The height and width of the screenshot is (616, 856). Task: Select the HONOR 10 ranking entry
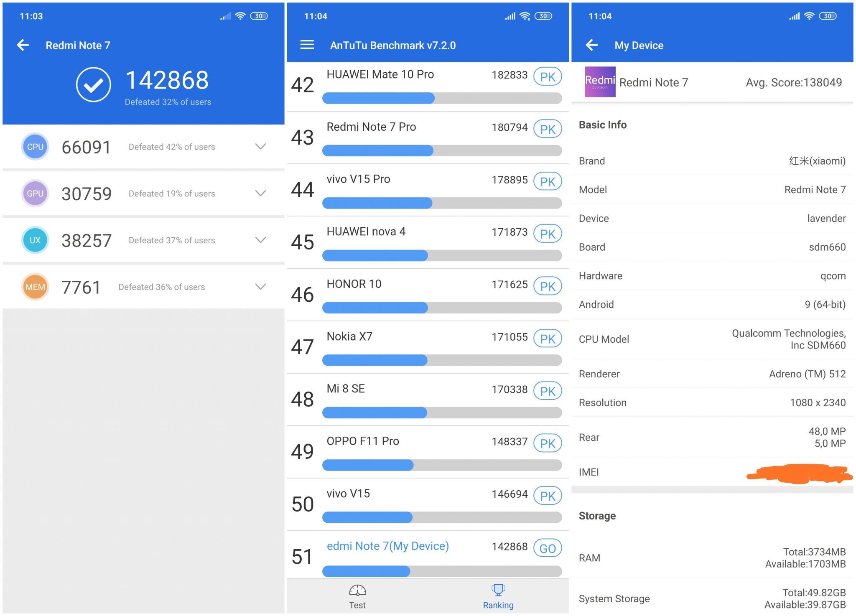tap(428, 295)
